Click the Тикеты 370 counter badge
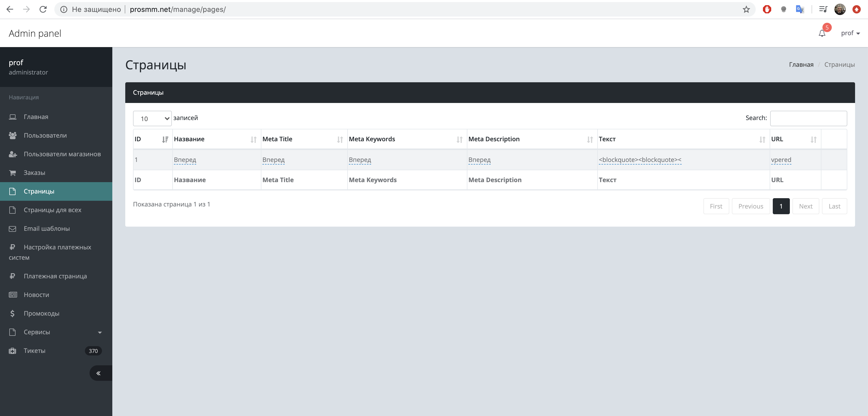Image resolution: width=868 pixels, height=416 pixels. (x=93, y=351)
